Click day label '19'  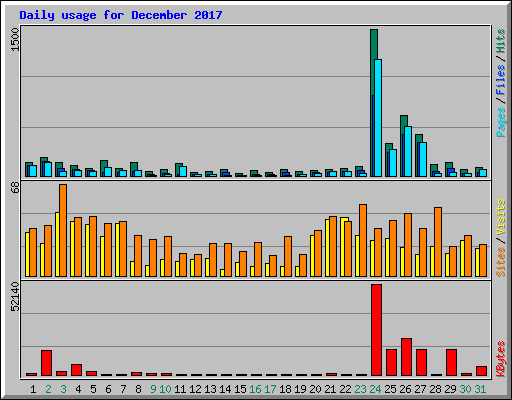pyautogui.click(x=300, y=389)
